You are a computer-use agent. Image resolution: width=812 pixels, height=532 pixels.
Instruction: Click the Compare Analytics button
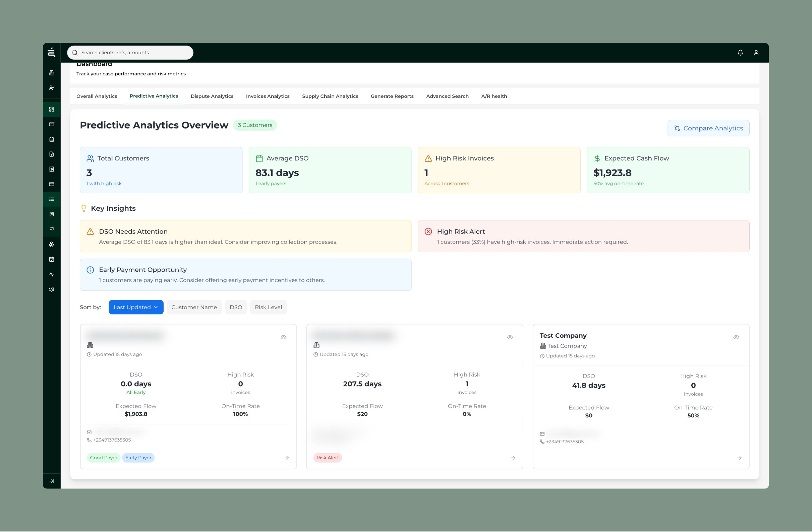(708, 128)
